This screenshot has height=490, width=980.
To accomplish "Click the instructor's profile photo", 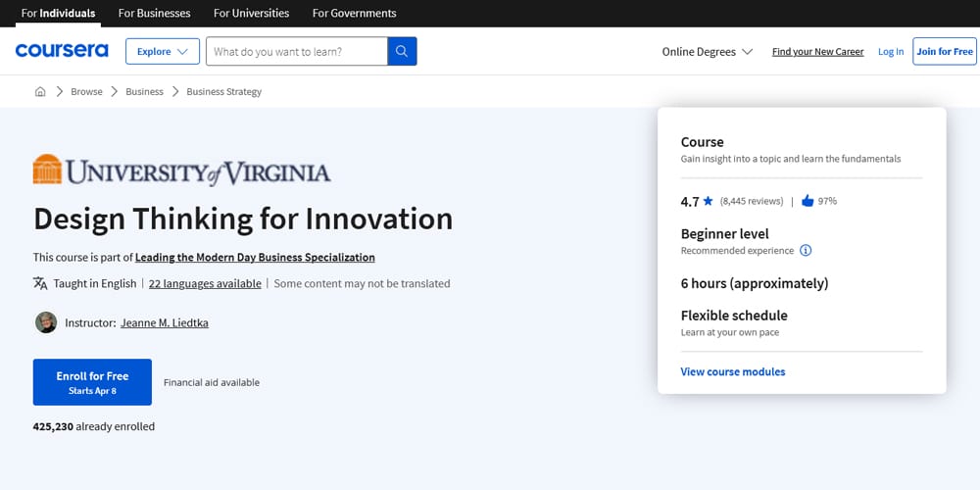I will point(46,322).
